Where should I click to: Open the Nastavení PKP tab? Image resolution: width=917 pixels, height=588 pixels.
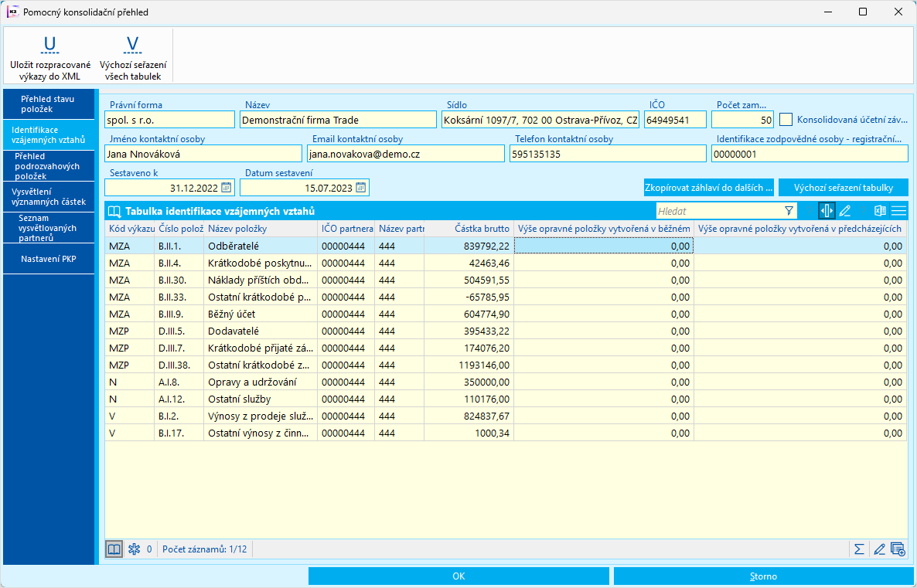[x=48, y=258]
